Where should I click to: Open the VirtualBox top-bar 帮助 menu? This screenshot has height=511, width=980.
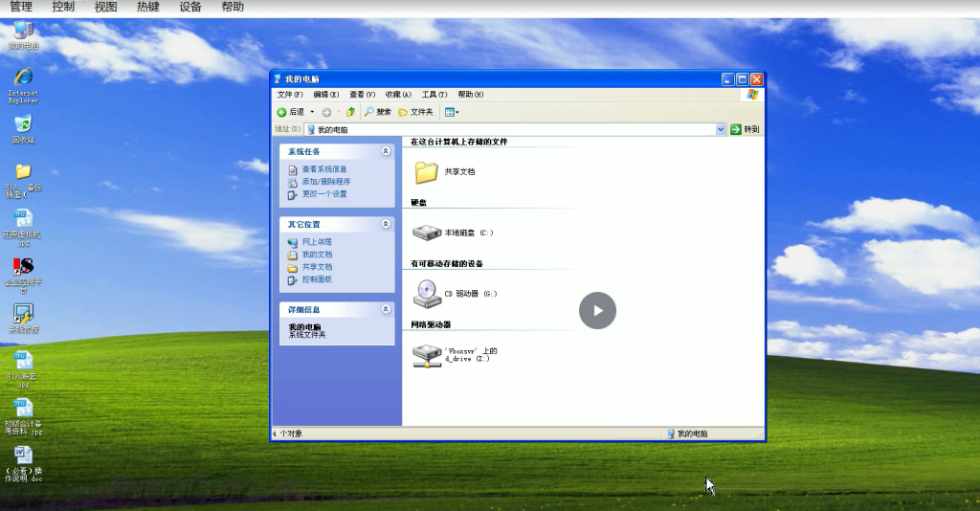[233, 7]
